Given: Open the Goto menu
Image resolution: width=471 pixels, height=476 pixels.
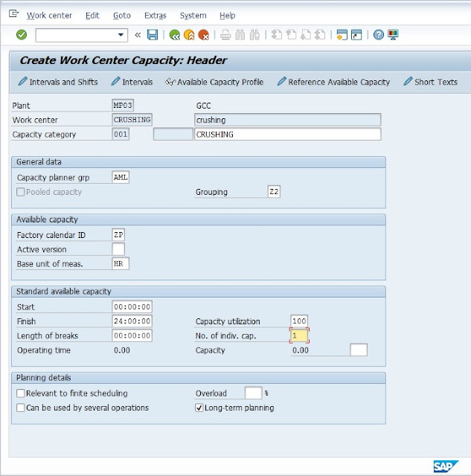Looking at the screenshot, I should [x=122, y=16].
